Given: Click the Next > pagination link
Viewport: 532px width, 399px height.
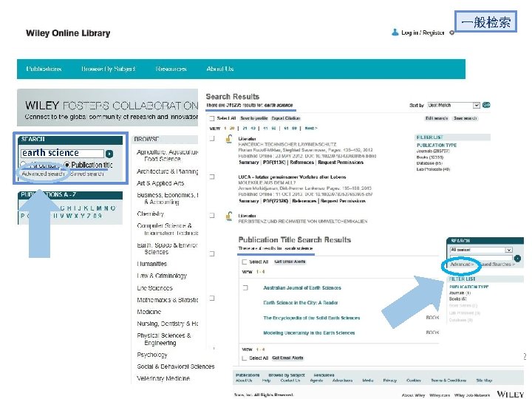Looking at the screenshot, I should [x=311, y=129].
